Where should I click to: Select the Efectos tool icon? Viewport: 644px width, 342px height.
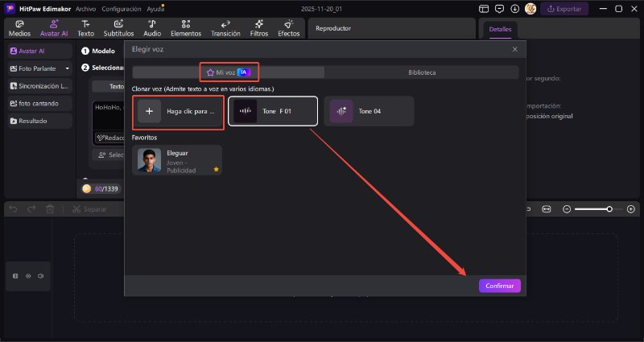tap(288, 28)
